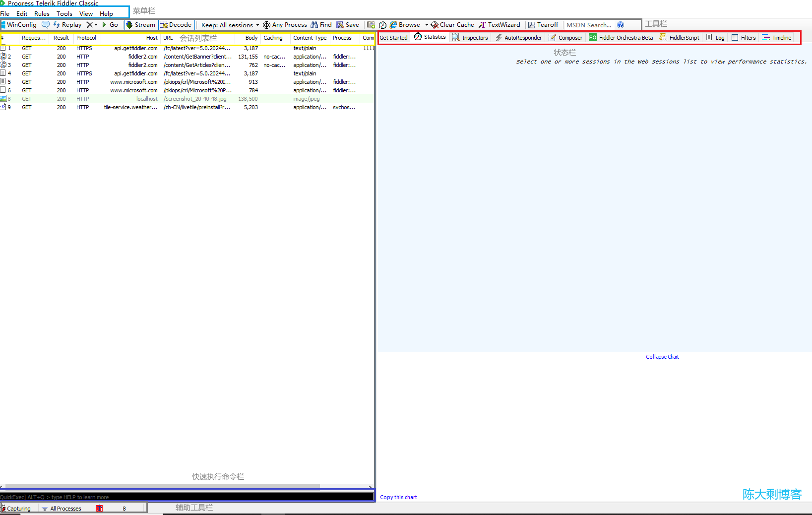
Task: Open the Fiddler Orchestra Beta tab
Action: tap(621, 38)
